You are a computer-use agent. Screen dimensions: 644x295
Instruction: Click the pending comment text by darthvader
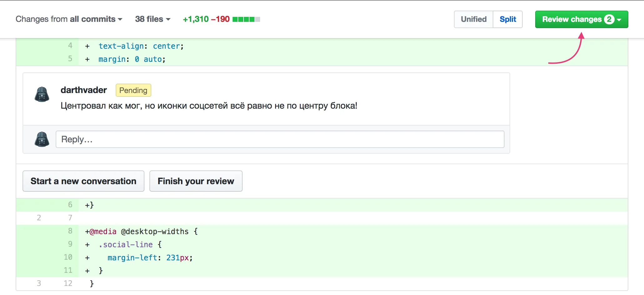(x=209, y=106)
